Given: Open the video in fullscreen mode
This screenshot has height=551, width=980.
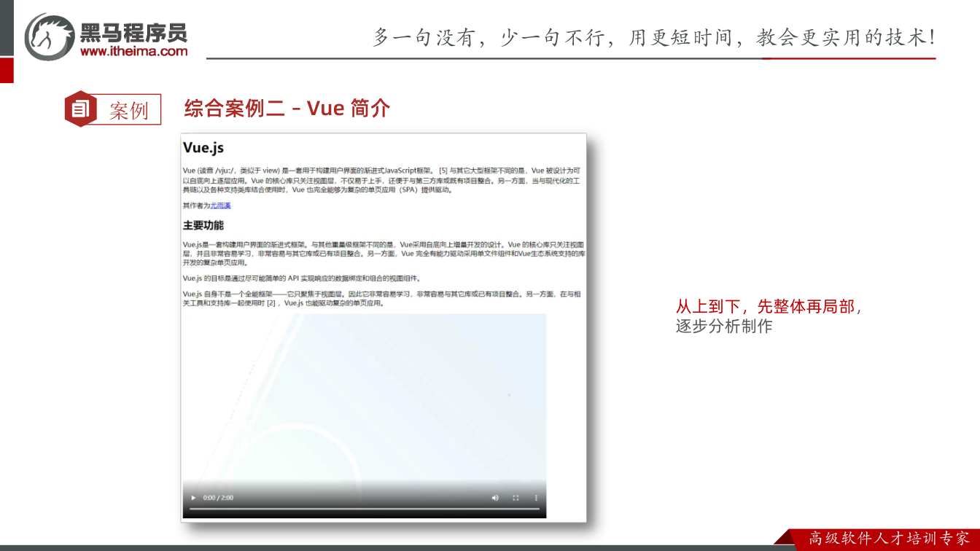Looking at the screenshot, I should 516,498.
